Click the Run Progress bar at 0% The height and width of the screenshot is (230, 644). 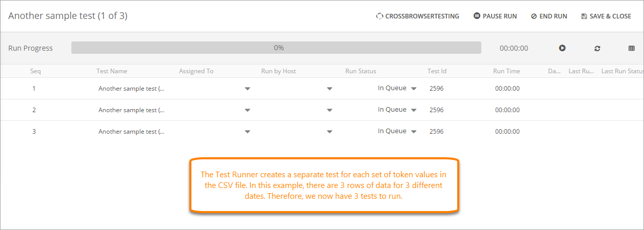[x=276, y=48]
